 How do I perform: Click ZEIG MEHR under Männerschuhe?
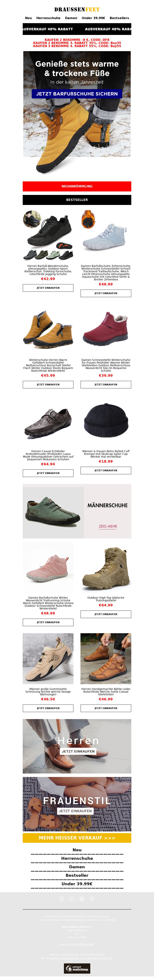click(x=108, y=526)
